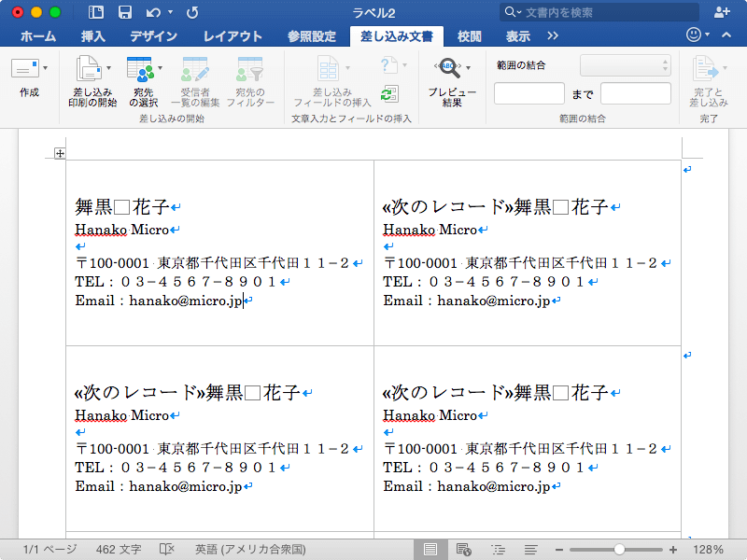
Task: Switch to draft view icon
Action: pos(530,550)
